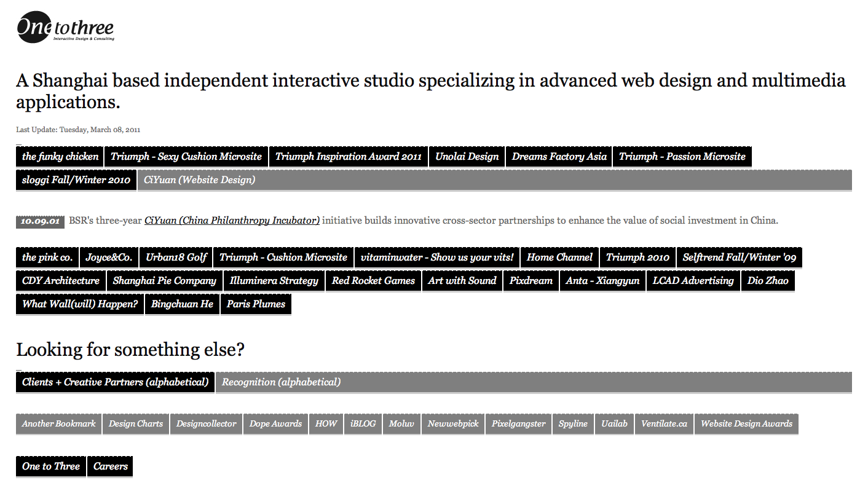The width and height of the screenshot is (868, 488).
Task: Select the CiYuan (Website Design) tab
Action: pyautogui.click(x=495, y=180)
